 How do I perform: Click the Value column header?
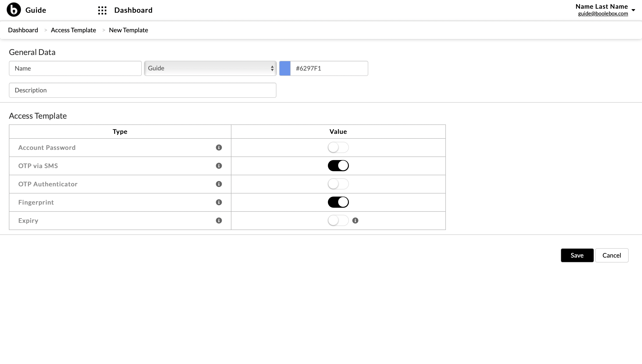pyautogui.click(x=338, y=132)
